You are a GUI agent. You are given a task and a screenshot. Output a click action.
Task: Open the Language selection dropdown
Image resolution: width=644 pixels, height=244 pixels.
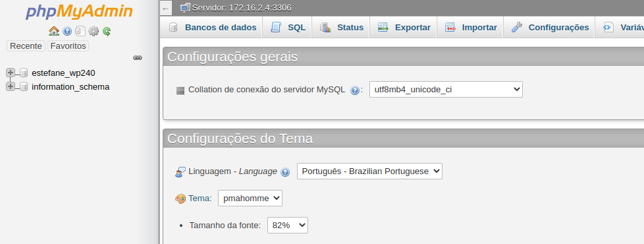tap(369, 171)
